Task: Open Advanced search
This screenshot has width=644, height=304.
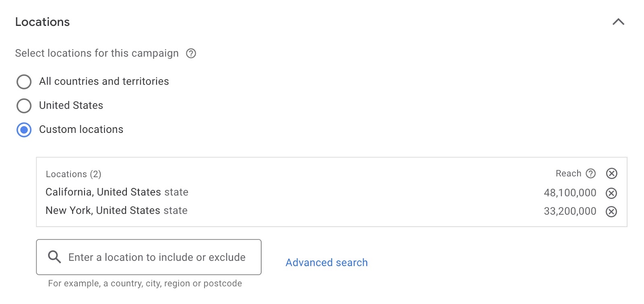Action: click(326, 262)
